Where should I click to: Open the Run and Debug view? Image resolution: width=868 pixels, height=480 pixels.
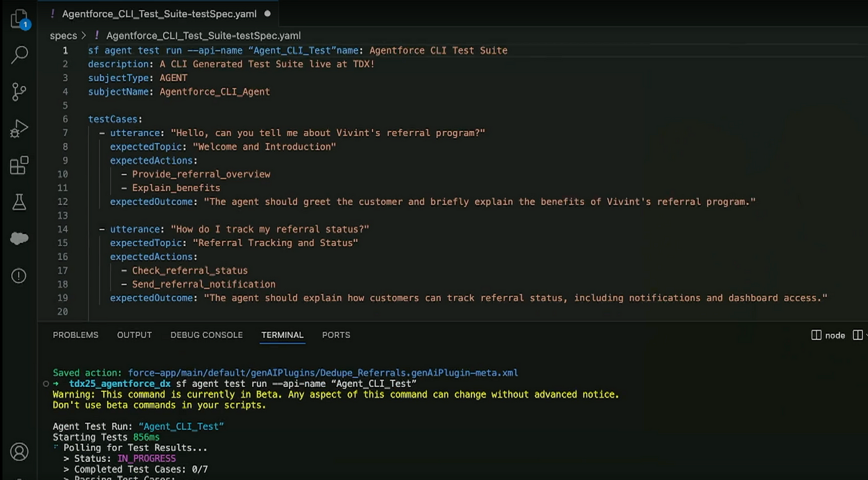(x=19, y=128)
